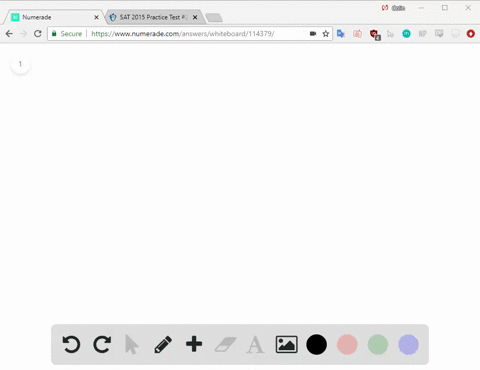
Task: Close the SAT 2015 Practice Test tab
Action: tap(195, 17)
